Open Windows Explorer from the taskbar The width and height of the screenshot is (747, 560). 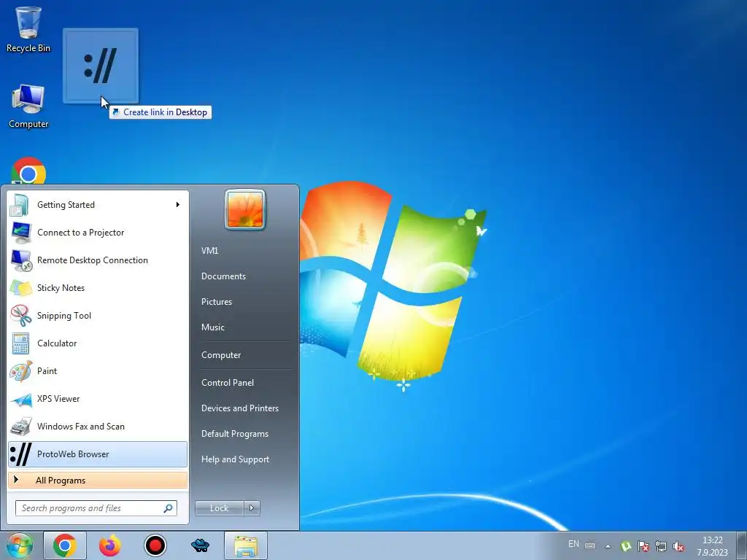[x=245, y=545]
